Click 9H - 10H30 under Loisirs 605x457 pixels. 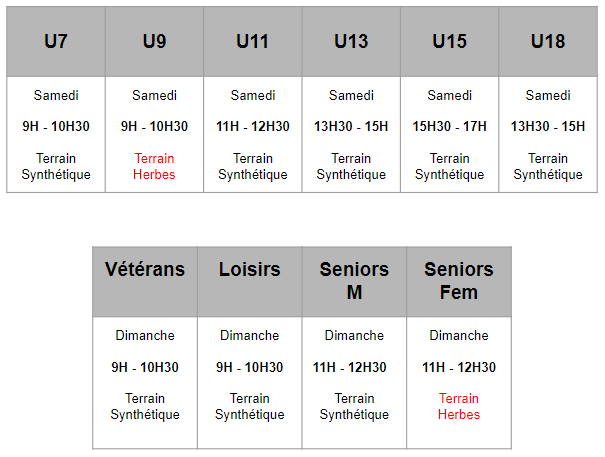249,367
